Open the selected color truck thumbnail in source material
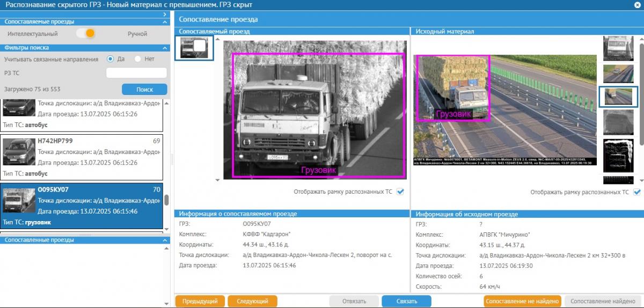This screenshot has height=308, width=644. 618,97
